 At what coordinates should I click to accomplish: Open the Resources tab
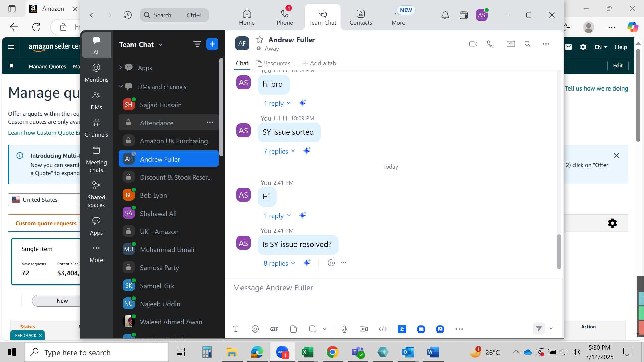(273, 63)
